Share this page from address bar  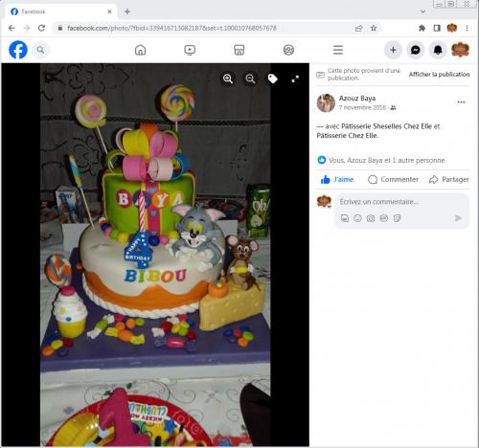click(358, 28)
